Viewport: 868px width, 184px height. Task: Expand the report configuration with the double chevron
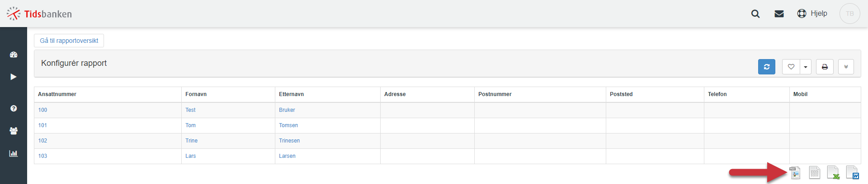(x=846, y=67)
